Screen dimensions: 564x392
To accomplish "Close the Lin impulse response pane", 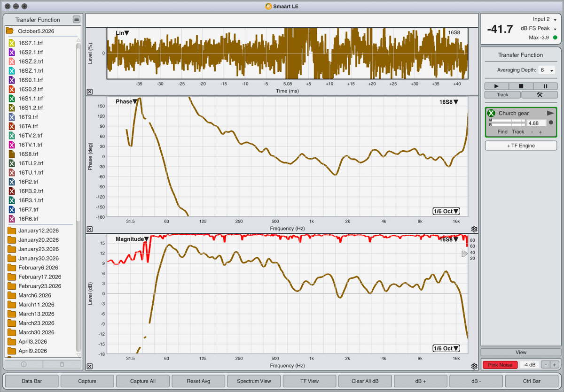I will coord(90,92).
